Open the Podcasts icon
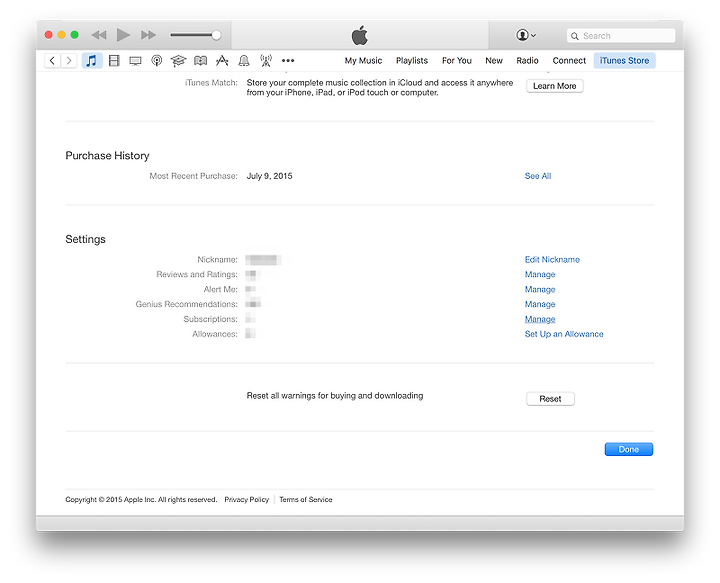This screenshot has height=583, width=720. (x=157, y=61)
